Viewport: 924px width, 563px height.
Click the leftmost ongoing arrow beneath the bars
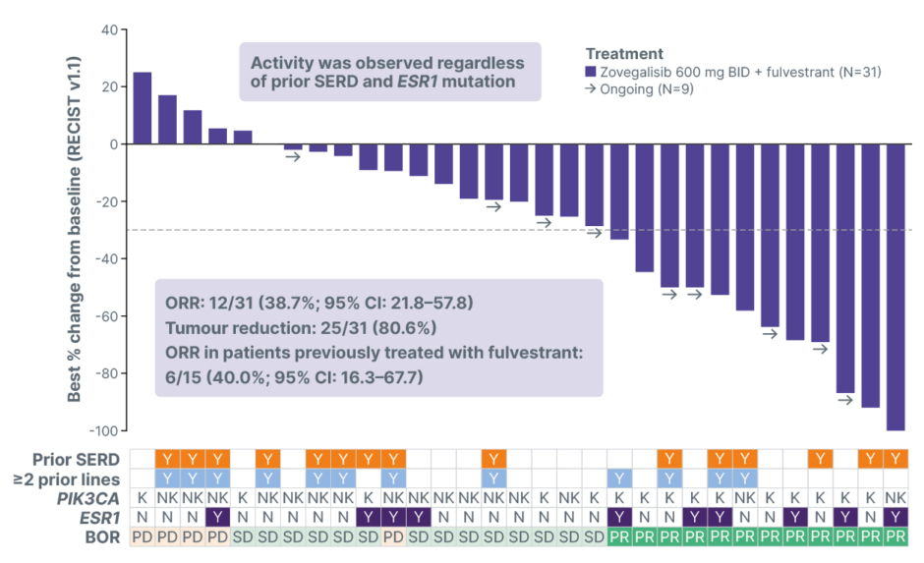293,158
